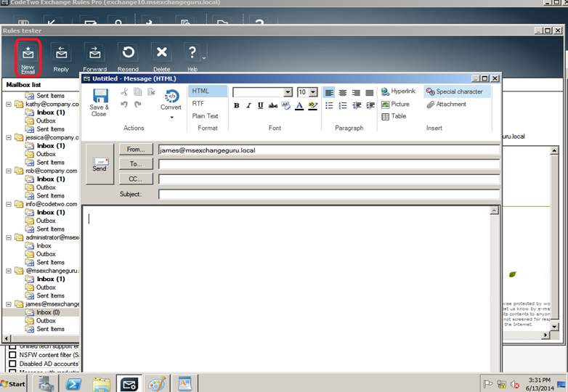
Task: Open PowerShell from the taskbar
Action: 73,384
